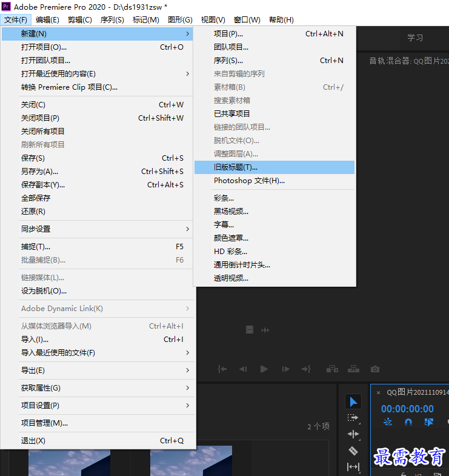Click Drag Audio Only waveform icon
This screenshot has height=476, width=449.
click(x=265, y=330)
